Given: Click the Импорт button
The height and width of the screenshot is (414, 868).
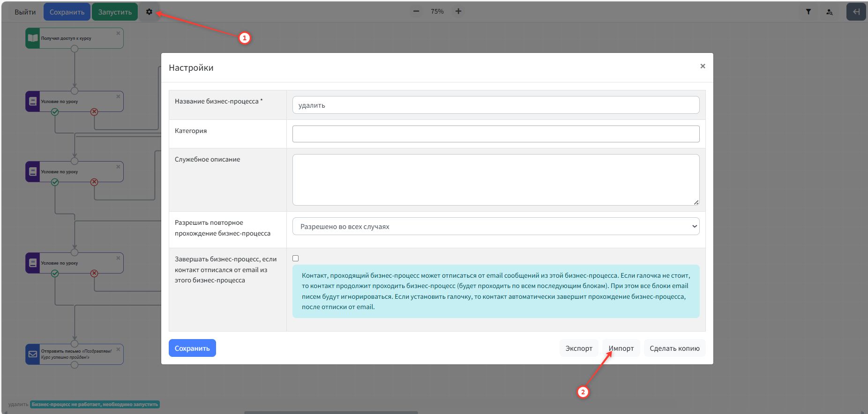Looking at the screenshot, I should click(x=621, y=348).
